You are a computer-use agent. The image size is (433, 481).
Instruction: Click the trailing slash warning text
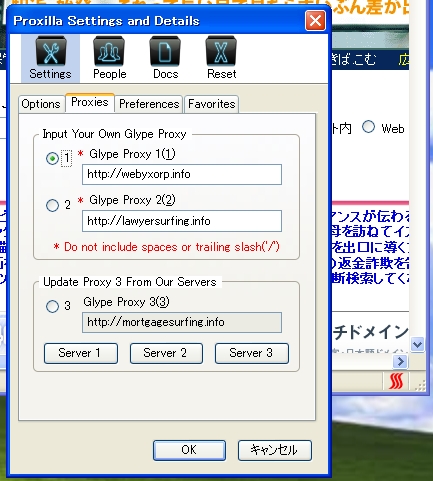coord(166,247)
